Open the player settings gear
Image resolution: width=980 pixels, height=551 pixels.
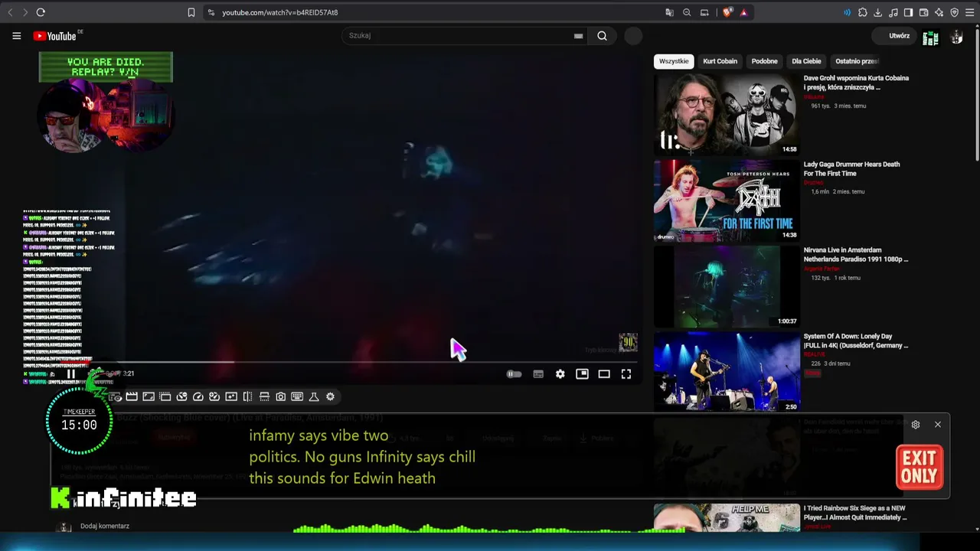[x=560, y=374]
